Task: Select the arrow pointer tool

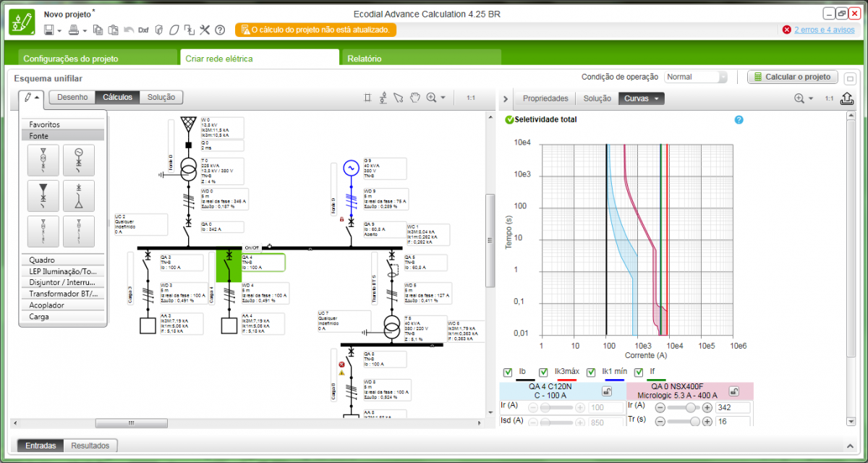Action: click(x=399, y=98)
